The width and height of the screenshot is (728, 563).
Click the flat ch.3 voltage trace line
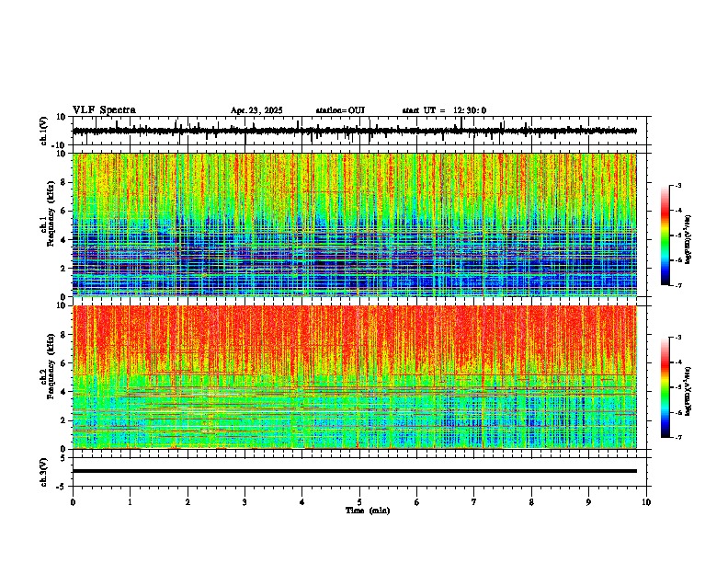click(354, 471)
